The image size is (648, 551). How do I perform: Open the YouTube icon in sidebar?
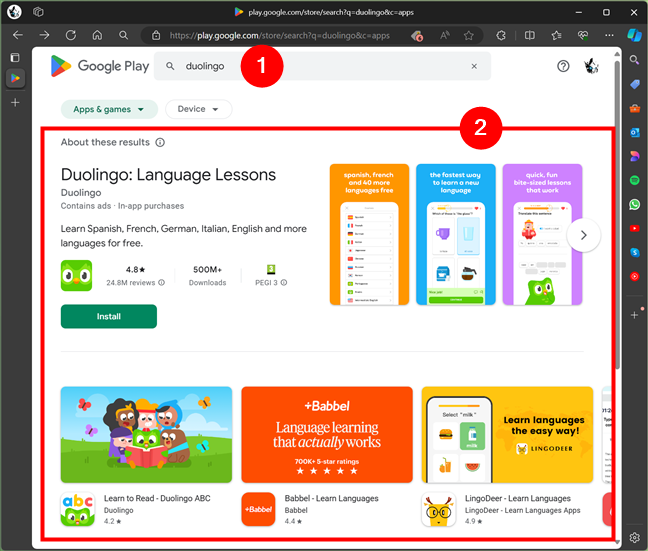(x=634, y=228)
